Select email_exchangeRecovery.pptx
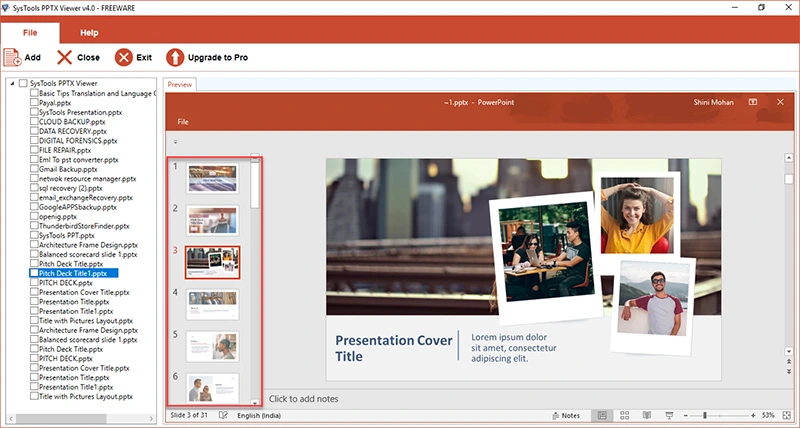This screenshot has height=428, width=800. coord(86,197)
